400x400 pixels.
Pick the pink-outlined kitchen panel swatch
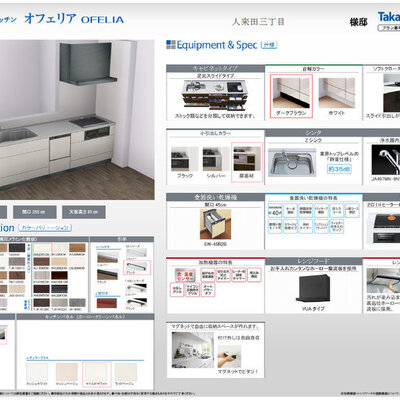coord(96,374)
